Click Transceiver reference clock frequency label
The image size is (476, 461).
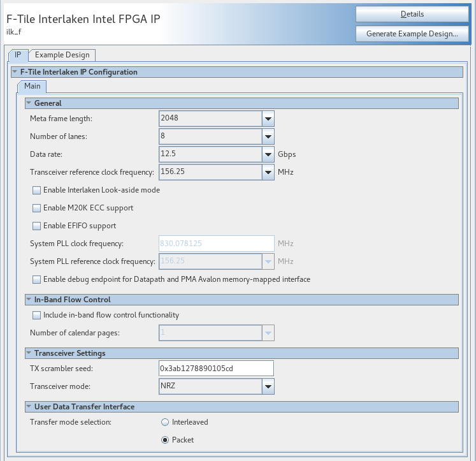[92, 172]
